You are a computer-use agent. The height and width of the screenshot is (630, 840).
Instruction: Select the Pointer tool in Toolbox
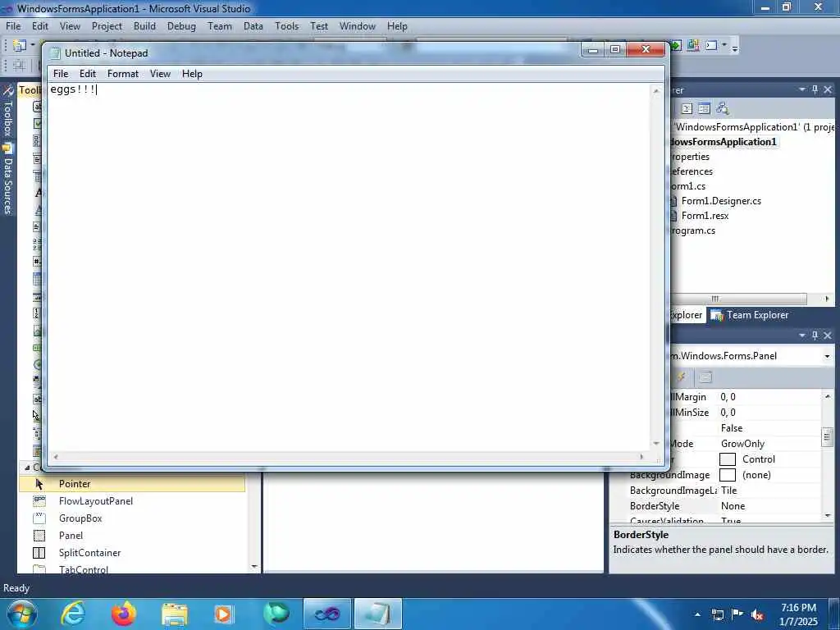(x=132, y=484)
